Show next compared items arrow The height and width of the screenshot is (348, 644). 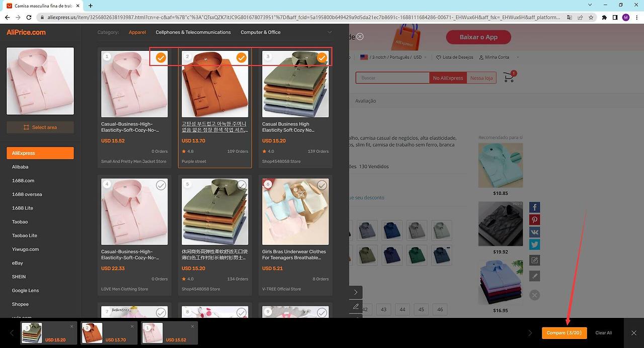(530, 333)
